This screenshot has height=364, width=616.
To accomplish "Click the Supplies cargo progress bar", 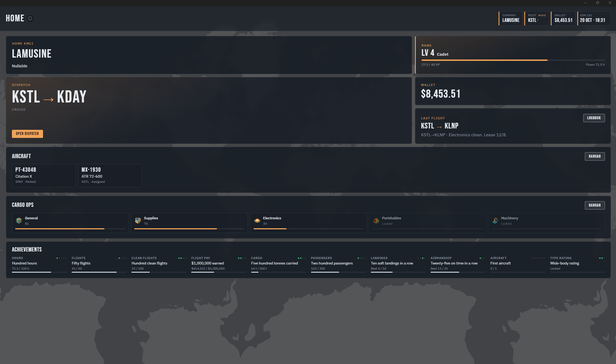I will (189, 229).
